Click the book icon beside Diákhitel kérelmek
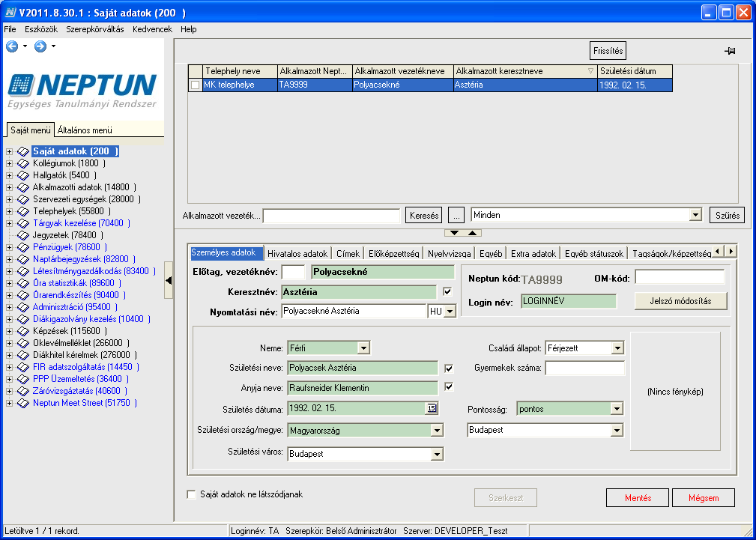 (x=23, y=355)
